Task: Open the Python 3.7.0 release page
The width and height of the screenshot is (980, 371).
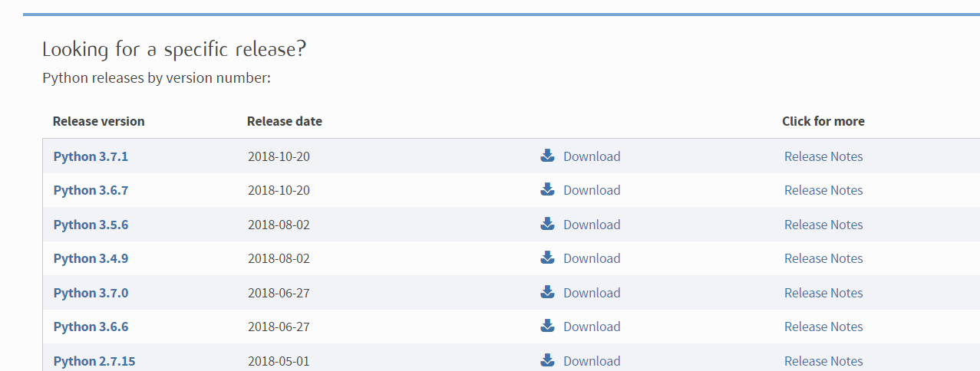Action: 91,293
